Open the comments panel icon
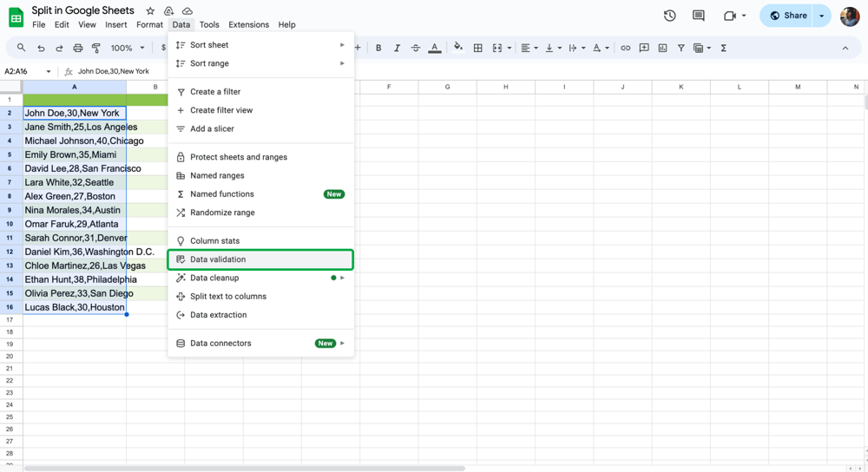Screen dimensions: 868x472 tap(698, 16)
